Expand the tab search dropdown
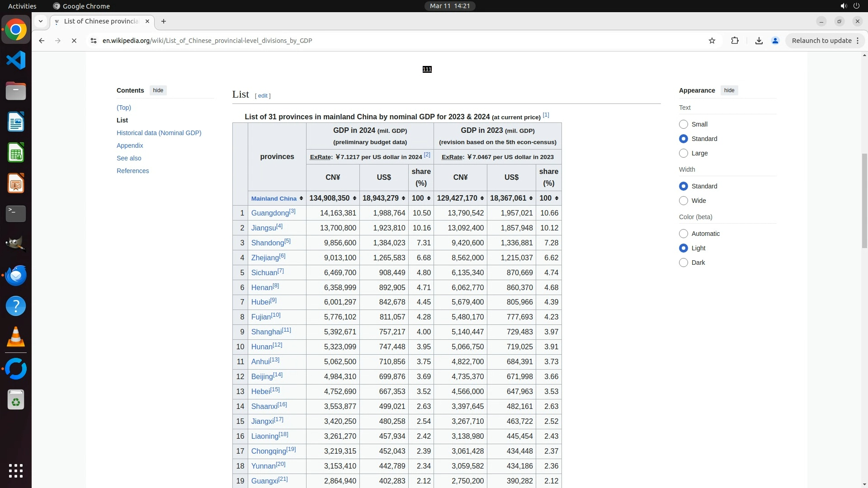 (x=41, y=21)
